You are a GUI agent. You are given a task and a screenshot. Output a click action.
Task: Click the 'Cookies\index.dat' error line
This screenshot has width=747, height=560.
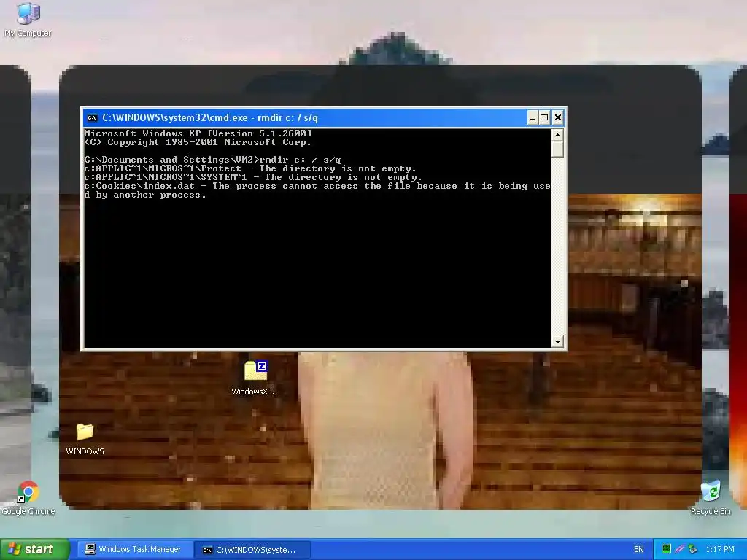[x=317, y=190]
